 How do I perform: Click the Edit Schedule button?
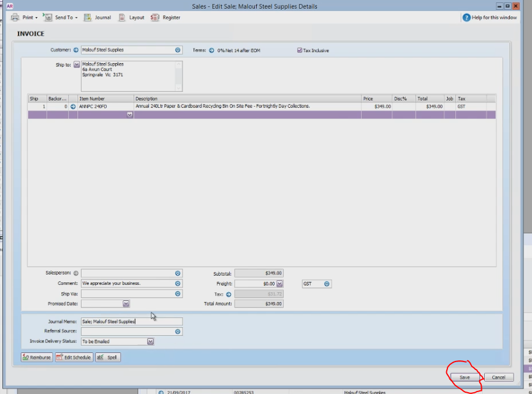click(74, 357)
